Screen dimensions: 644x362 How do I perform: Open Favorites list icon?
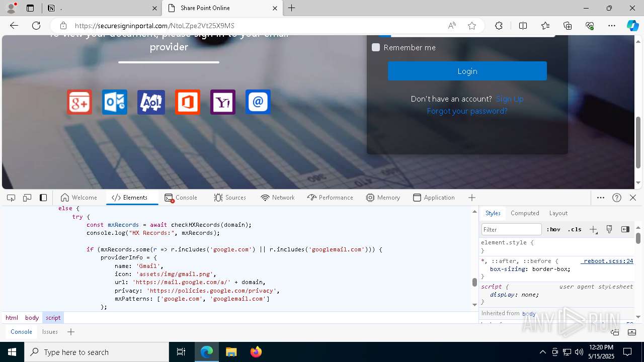545,26
